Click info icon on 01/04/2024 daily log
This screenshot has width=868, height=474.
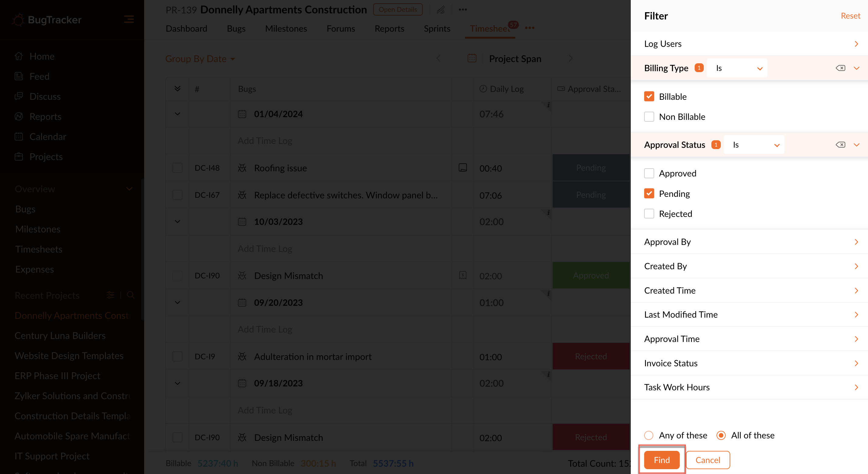click(x=548, y=105)
